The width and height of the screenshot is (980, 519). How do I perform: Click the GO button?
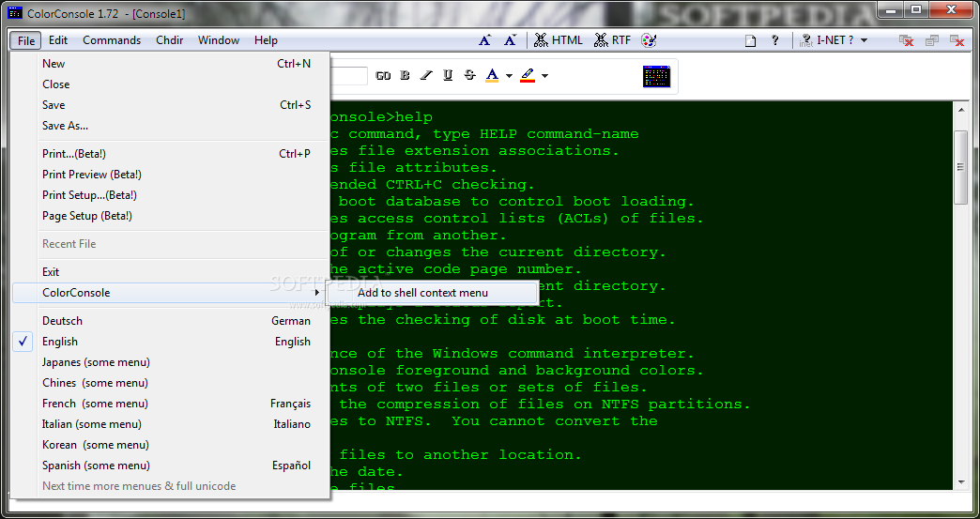(383, 76)
